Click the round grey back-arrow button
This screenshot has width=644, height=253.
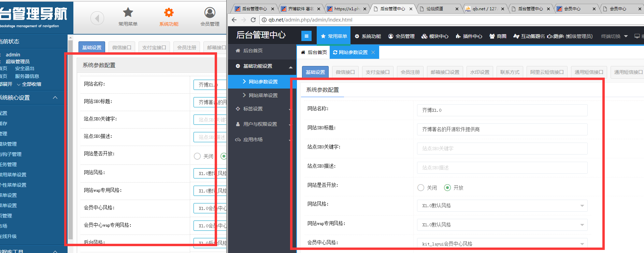(97, 18)
